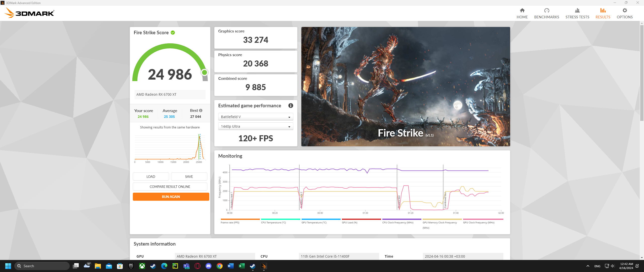The image size is (644, 272).
Task: Open the 1440p Ultra resolution dropdown
Action: coord(256,126)
